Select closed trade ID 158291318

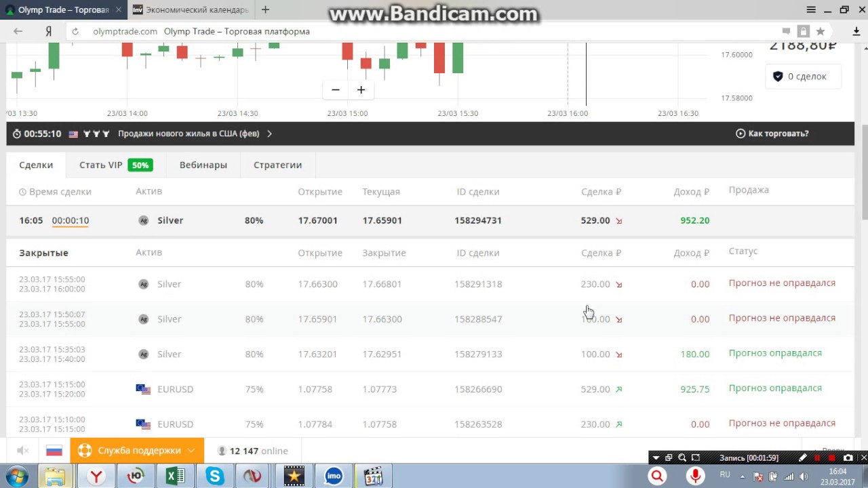(x=478, y=284)
